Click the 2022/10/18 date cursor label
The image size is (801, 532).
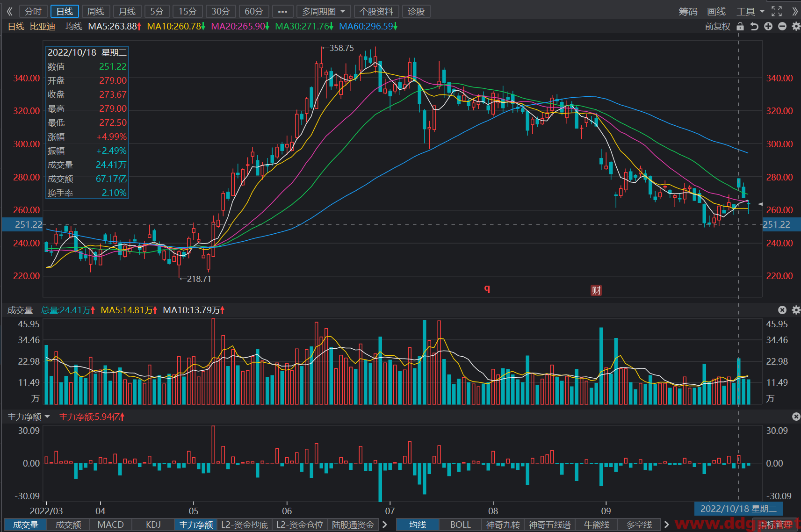click(x=738, y=509)
